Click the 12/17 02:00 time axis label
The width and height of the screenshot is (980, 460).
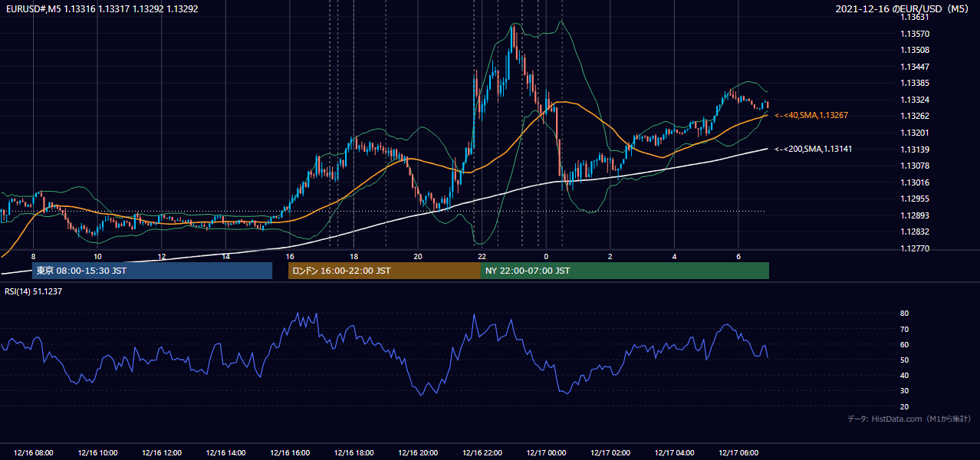point(610,453)
